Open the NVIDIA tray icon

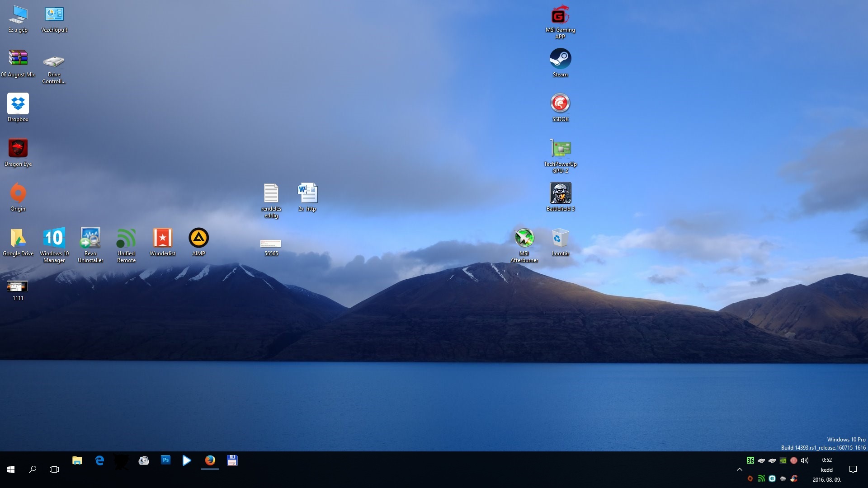pos(783,460)
